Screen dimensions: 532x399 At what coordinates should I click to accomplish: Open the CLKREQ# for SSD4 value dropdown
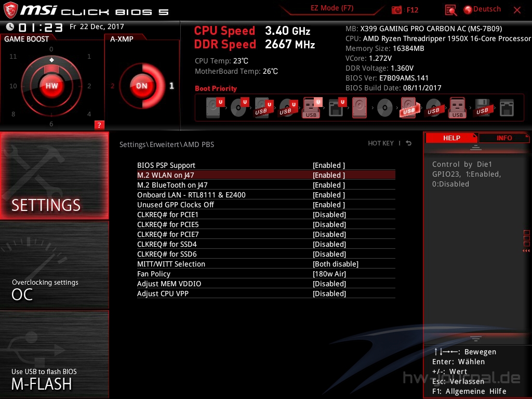tap(329, 244)
